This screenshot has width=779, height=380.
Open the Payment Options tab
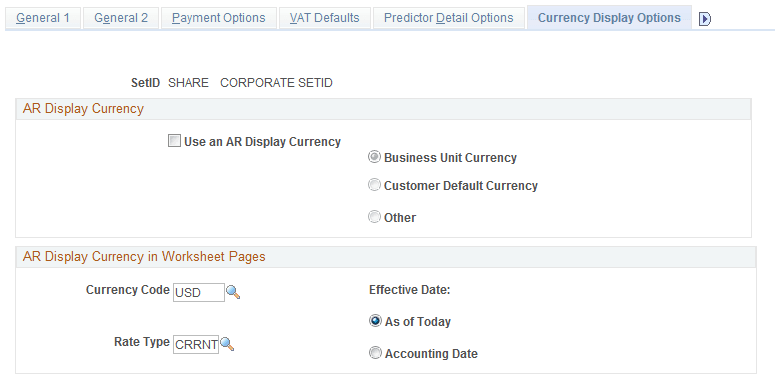tap(219, 18)
